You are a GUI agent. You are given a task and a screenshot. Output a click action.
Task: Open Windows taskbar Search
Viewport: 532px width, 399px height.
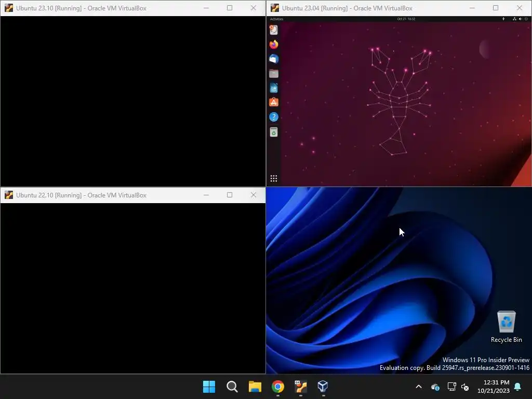click(x=232, y=387)
